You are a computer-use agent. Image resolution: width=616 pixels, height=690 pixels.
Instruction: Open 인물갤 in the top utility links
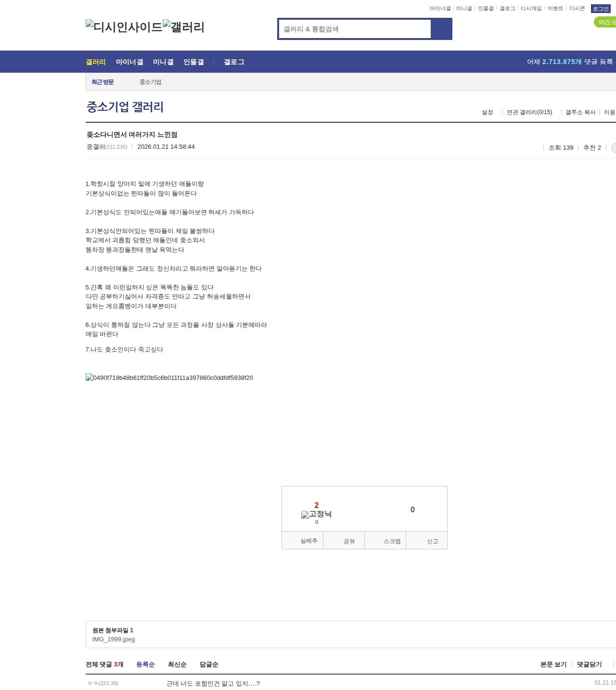[486, 9]
